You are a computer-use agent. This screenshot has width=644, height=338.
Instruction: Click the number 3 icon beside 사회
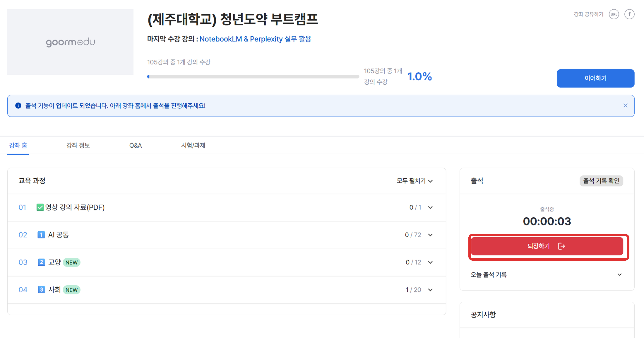point(41,290)
